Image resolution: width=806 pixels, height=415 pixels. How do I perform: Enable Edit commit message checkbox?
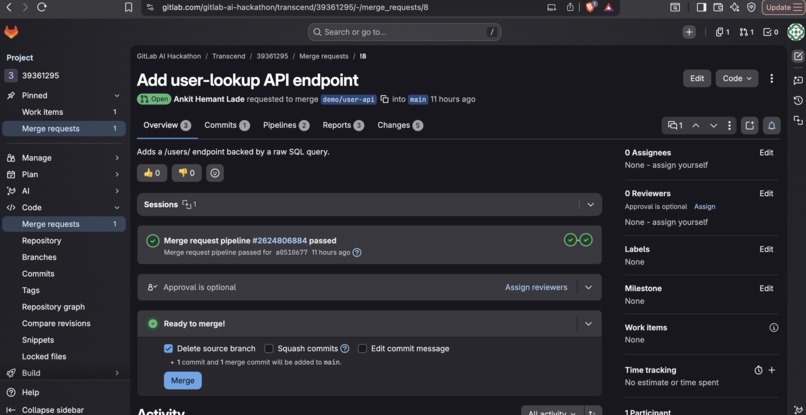pyautogui.click(x=362, y=349)
